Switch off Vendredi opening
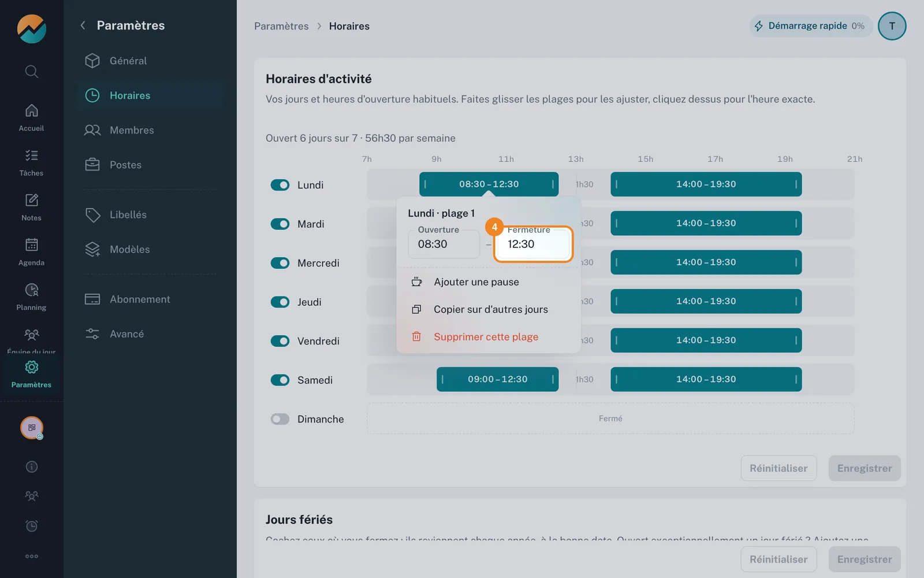The width and height of the screenshot is (924, 578). click(280, 341)
